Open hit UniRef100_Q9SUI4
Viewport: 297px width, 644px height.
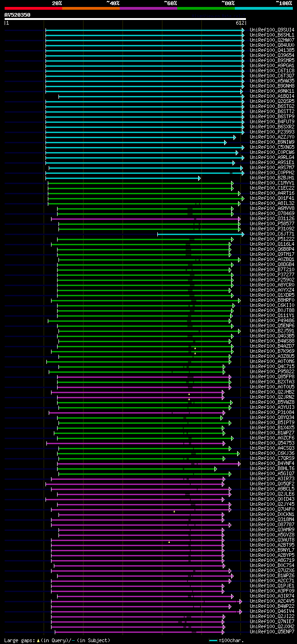click(x=272, y=30)
